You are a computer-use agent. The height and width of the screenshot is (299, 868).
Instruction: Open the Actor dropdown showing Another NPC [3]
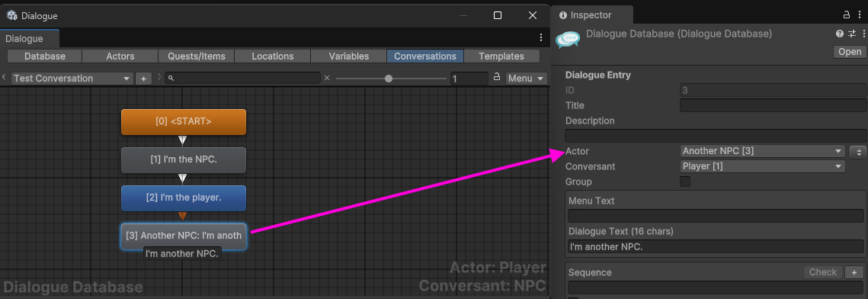click(x=762, y=150)
